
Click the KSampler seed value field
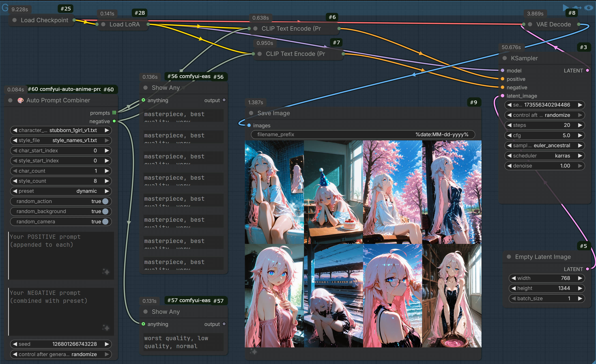pyautogui.click(x=544, y=105)
